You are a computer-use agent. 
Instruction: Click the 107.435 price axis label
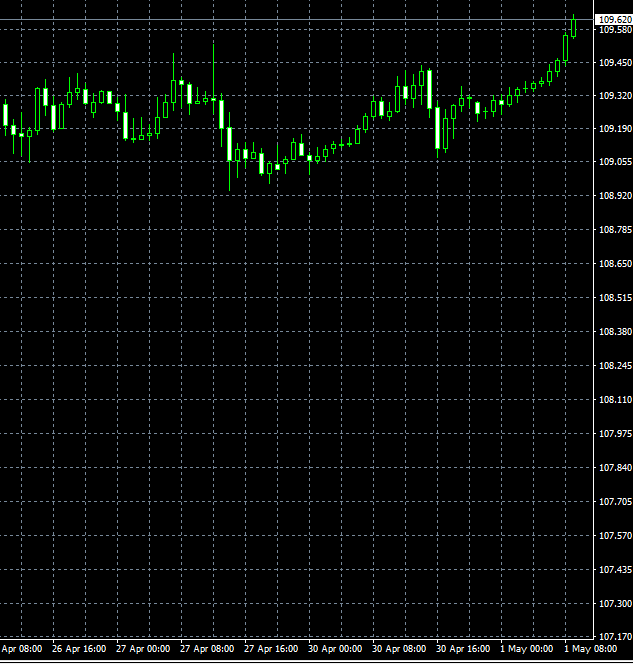[x=615, y=570]
